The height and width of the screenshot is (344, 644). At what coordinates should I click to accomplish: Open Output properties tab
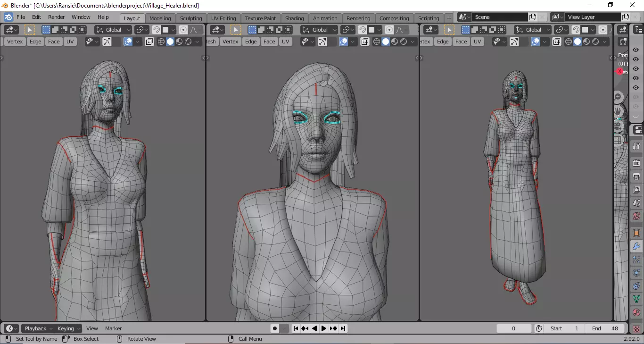[x=636, y=176]
